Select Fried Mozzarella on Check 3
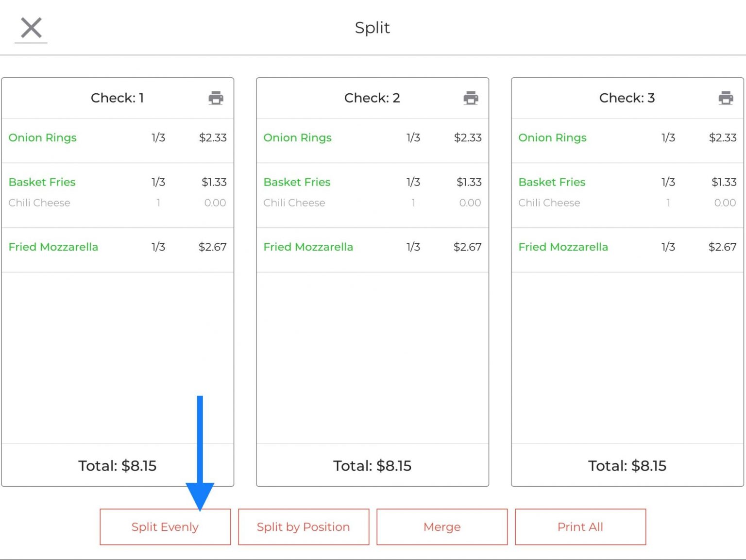 (x=563, y=247)
